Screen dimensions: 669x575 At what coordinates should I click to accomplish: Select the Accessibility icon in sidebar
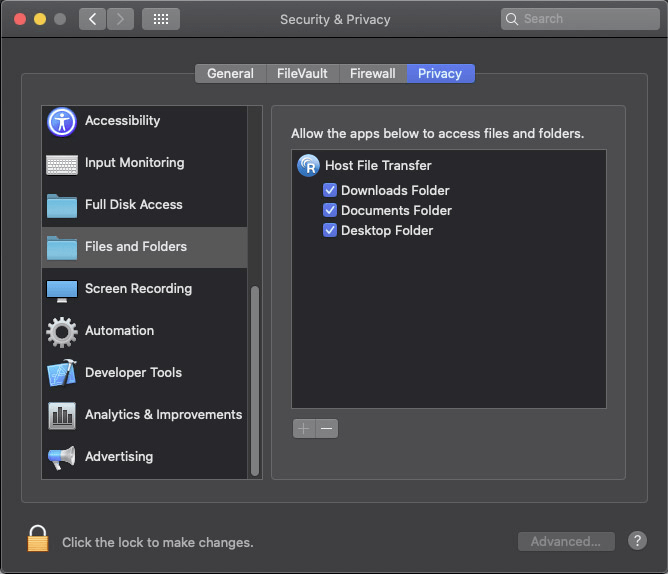click(x=62, y=122)
